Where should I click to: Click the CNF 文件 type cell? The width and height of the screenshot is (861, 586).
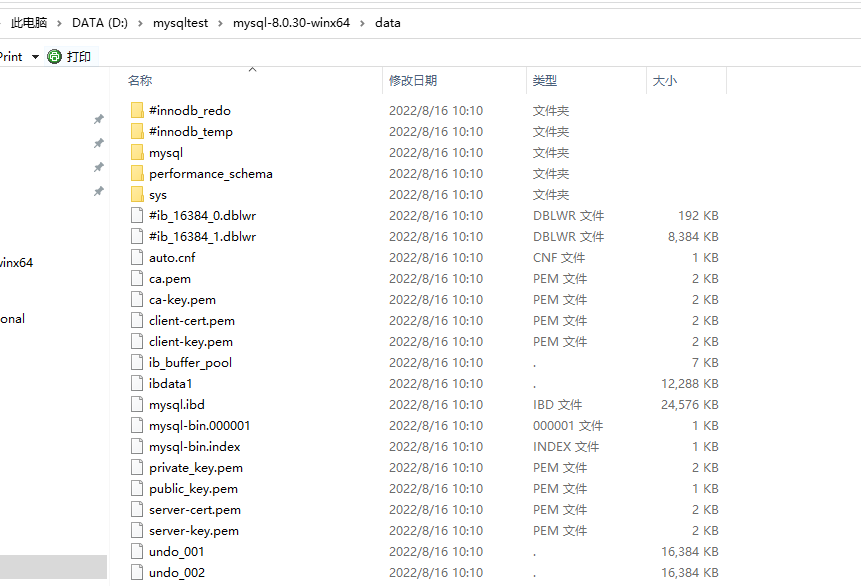click(x=559, y=258)
